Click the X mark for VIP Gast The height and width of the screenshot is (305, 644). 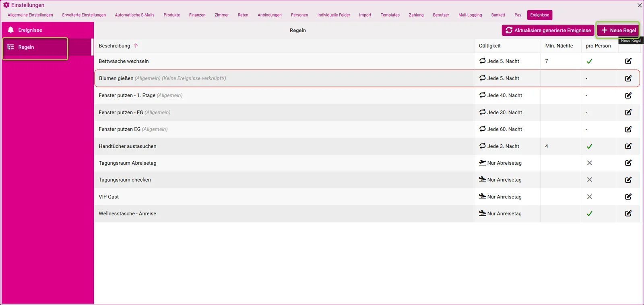(589, 197)
